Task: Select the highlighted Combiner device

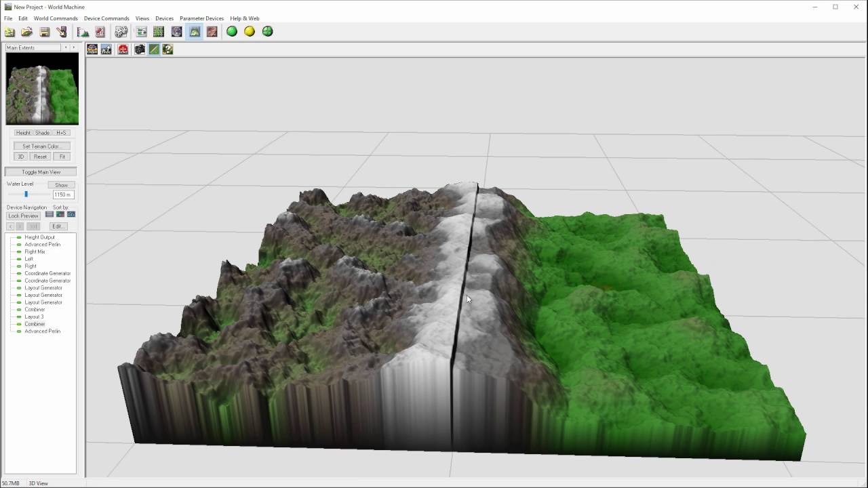Action: [35, 324]
